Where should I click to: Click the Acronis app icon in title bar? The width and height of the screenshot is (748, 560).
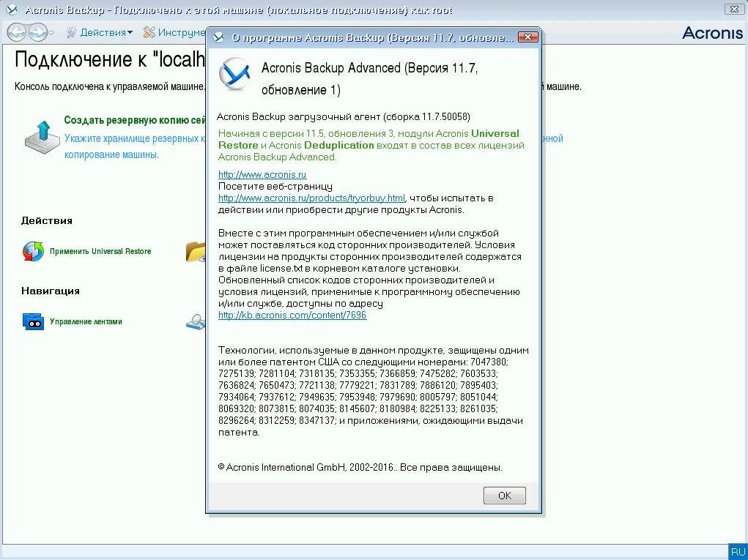12,10
